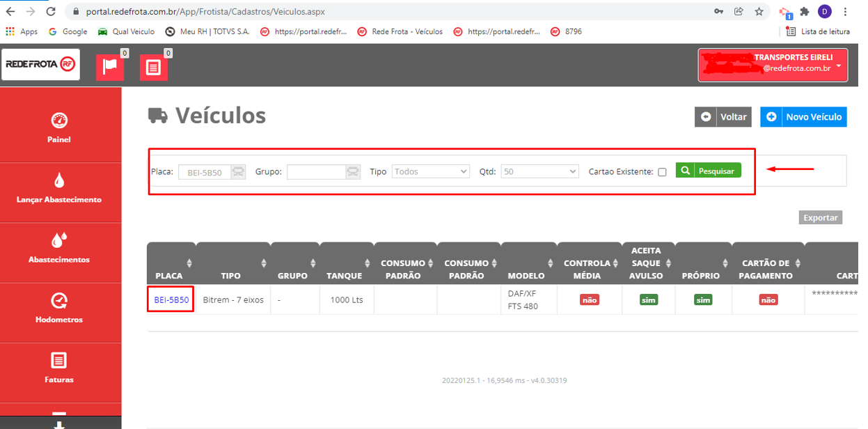Click the flag notifications icon
Viewport: 868px width, 429px height.
110,67
